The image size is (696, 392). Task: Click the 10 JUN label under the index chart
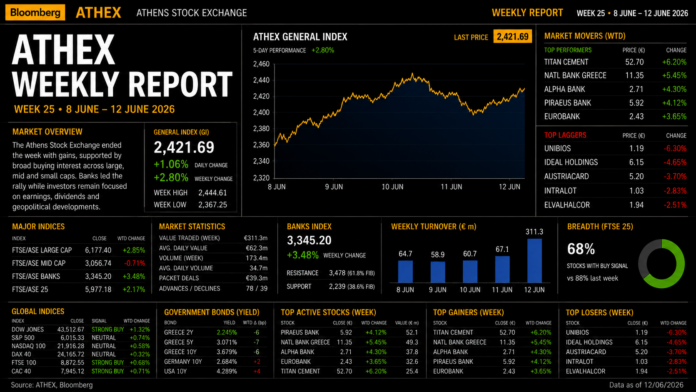(392, 187)
